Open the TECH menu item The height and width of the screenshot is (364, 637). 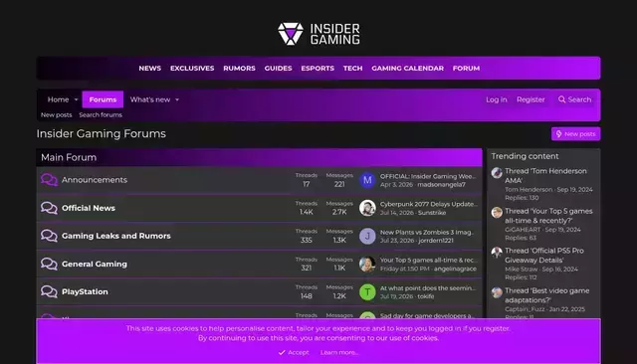pos(352,69)
